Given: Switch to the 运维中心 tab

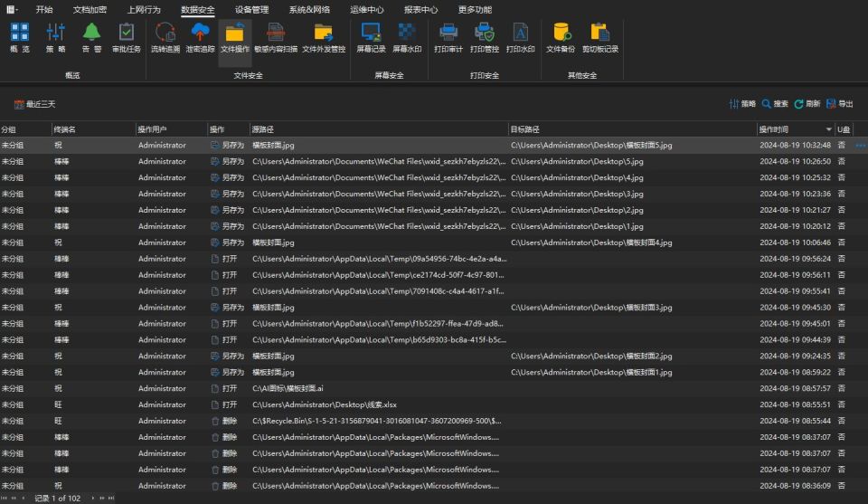Looking at the screenshot, I should (x=367, y=9).
